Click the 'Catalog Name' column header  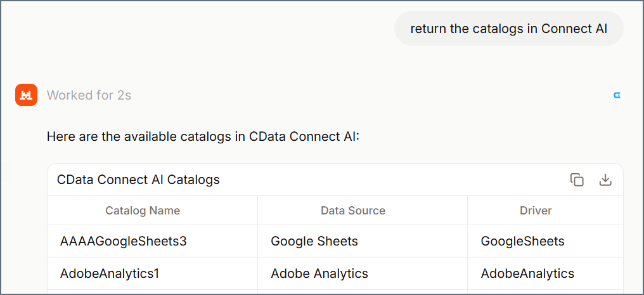coord(143,211)
